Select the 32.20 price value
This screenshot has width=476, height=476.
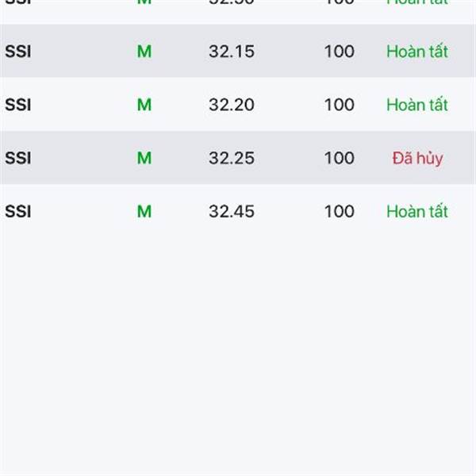pyautogui.click(x=232, y=105)
